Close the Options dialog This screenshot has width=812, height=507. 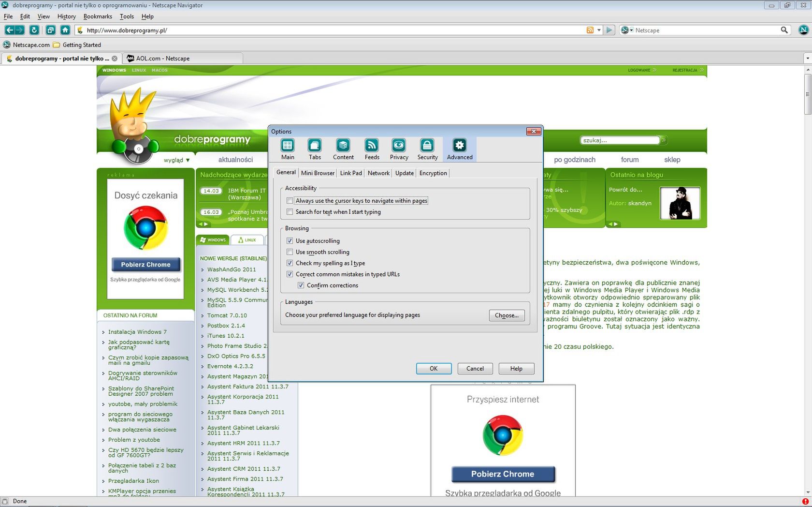click(533, 131)
